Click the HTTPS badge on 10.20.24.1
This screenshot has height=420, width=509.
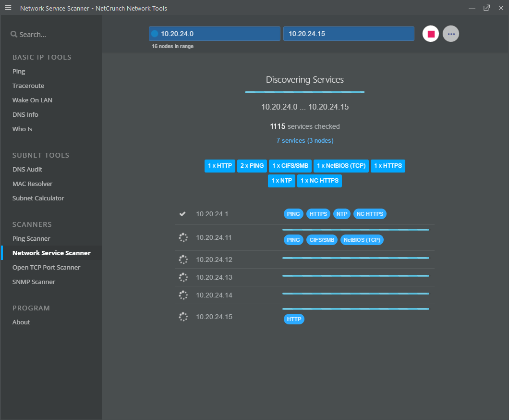click(318, 214)
